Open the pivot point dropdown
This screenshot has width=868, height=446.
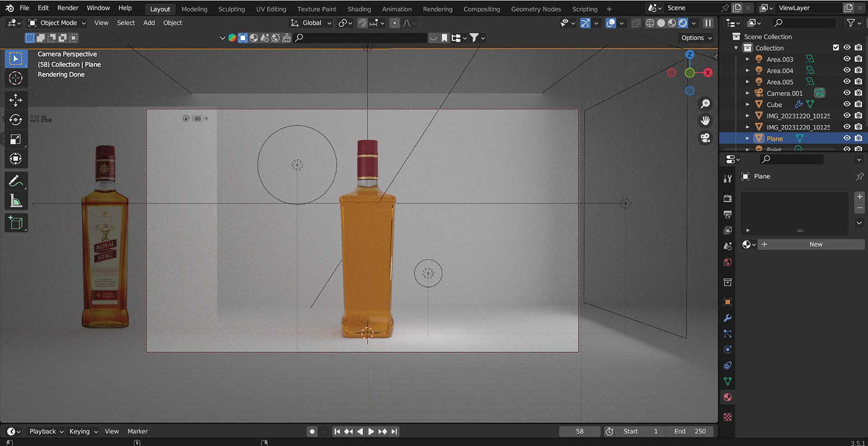tap(345, 23)
